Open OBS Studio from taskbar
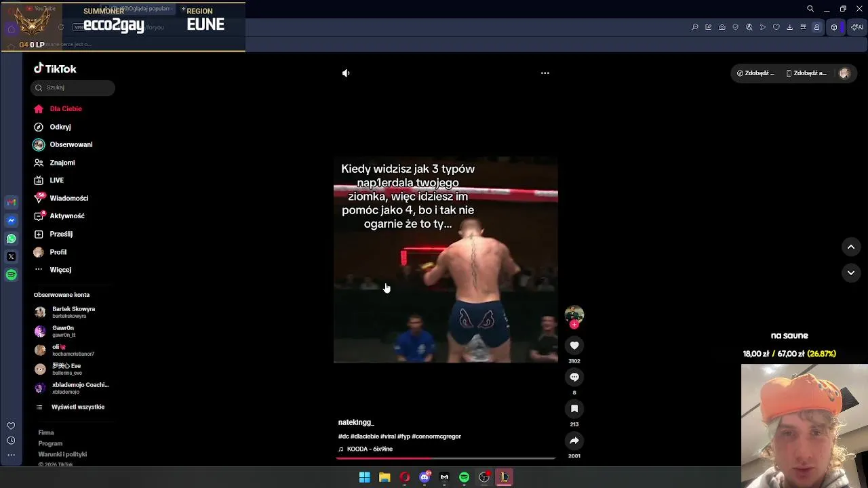Viewport: 868px width, 488px height. click(484, 477)
